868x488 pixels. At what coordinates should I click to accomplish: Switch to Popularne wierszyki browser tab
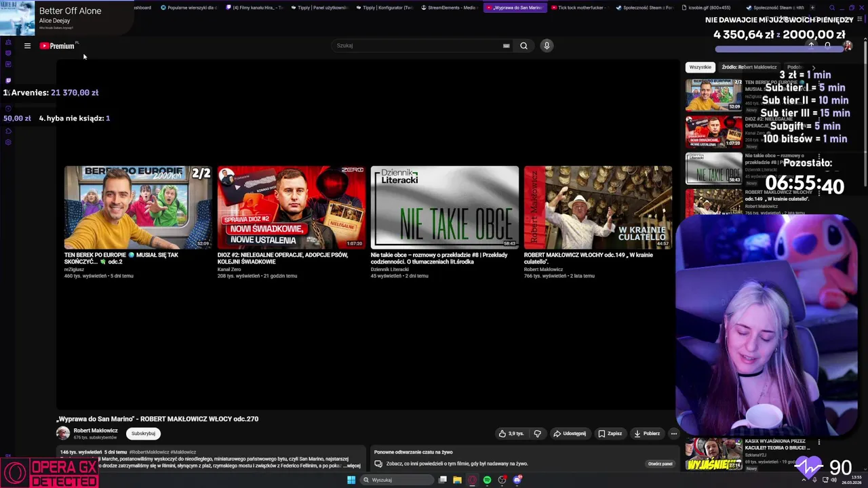click(x=189, y=7)
